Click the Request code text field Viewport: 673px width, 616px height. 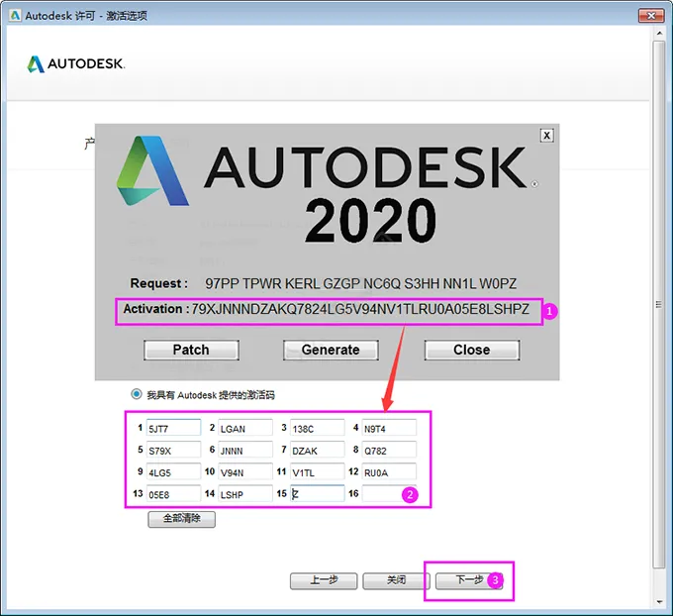point(361,283)
